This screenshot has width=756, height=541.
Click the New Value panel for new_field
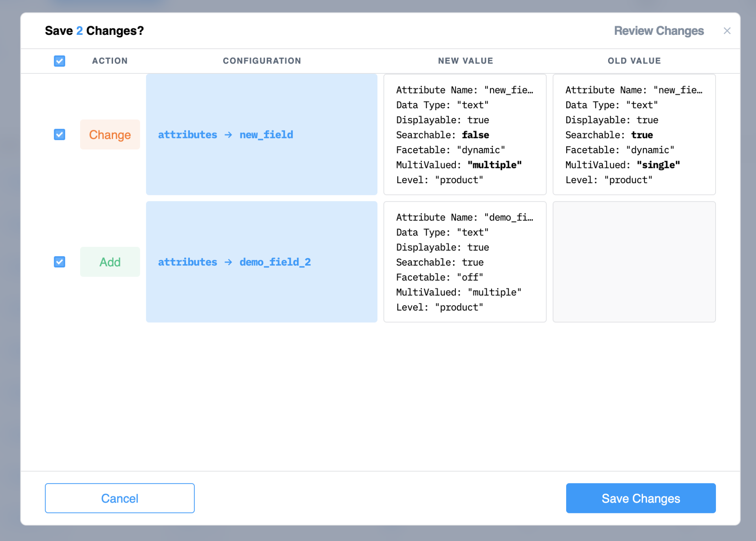point(464,135)
